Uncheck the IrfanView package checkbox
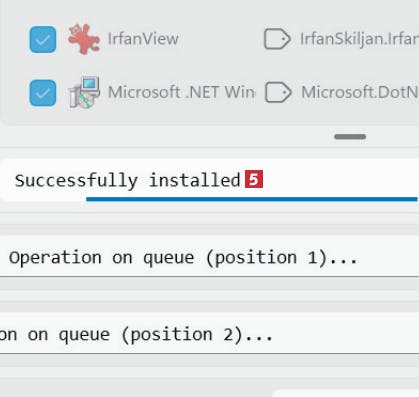Screen dimensions: 419x397 point(43,39)
